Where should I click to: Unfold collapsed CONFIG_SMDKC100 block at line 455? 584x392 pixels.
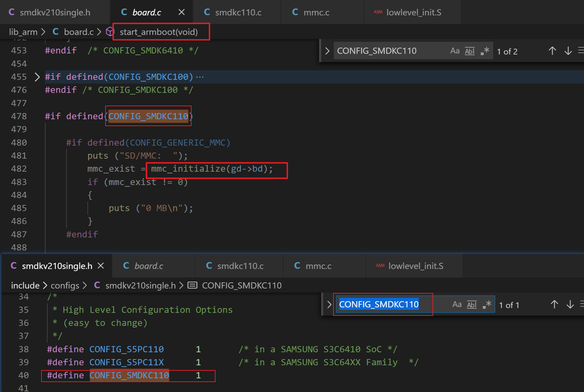tap(37, 77)
